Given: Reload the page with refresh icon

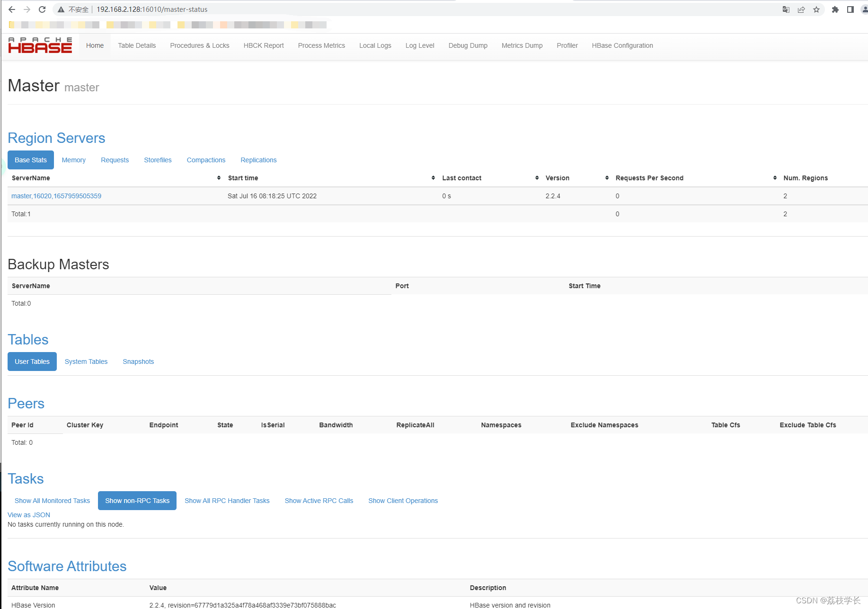Looking at the screenshot, I should pyautogui.click(x=42, y=9).
